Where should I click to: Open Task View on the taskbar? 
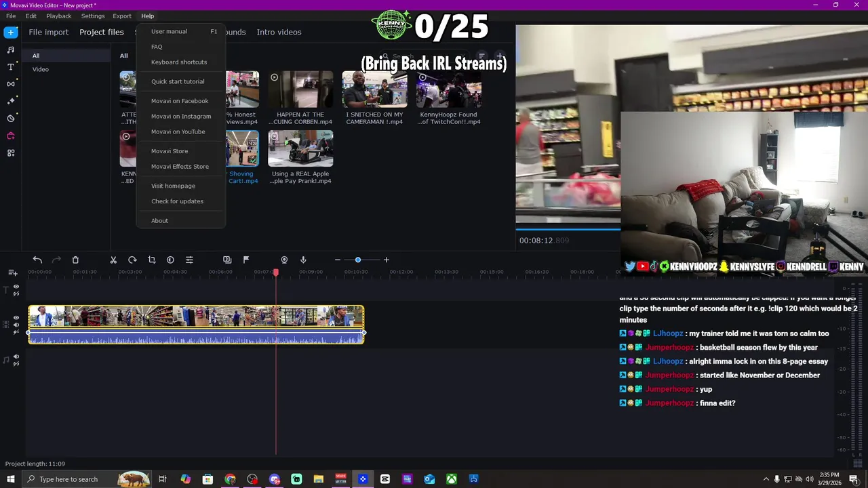pos(163,479)
